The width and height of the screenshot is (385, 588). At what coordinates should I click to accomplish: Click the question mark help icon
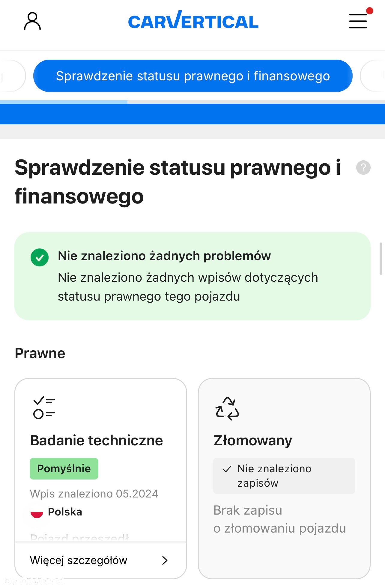[x=363, y=168]
